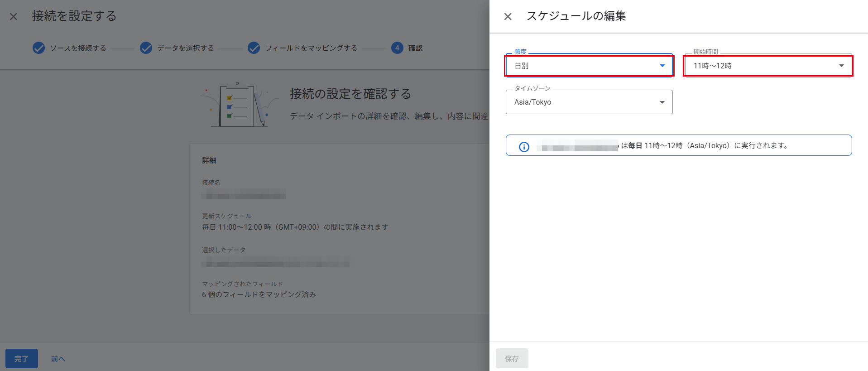This screenshot has height=371, width=868.
Task: Select the データを選択する step label
Action: point(186,48)
